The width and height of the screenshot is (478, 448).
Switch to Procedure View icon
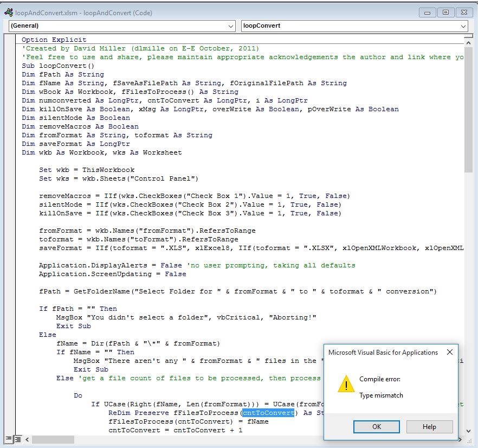(x=9, y=439)
